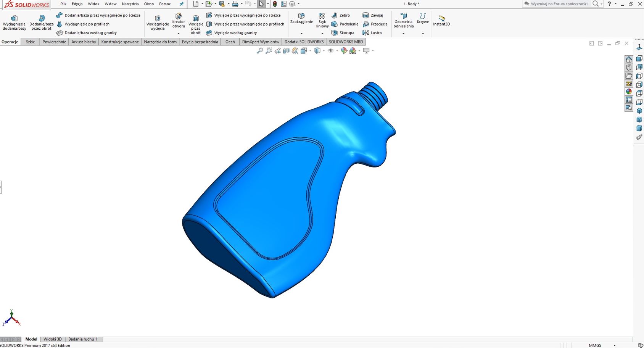Click the Print icon
The image size is (644, 348).
[x=235, y=4]
